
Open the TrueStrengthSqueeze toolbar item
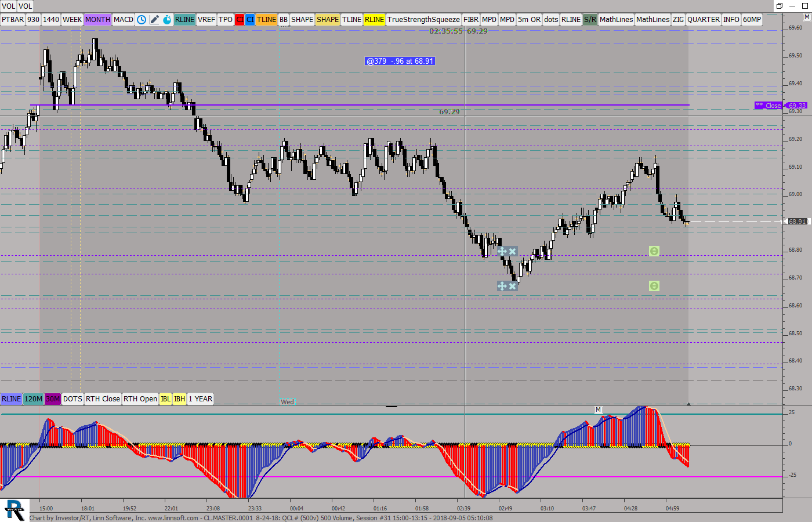point(423,19)
